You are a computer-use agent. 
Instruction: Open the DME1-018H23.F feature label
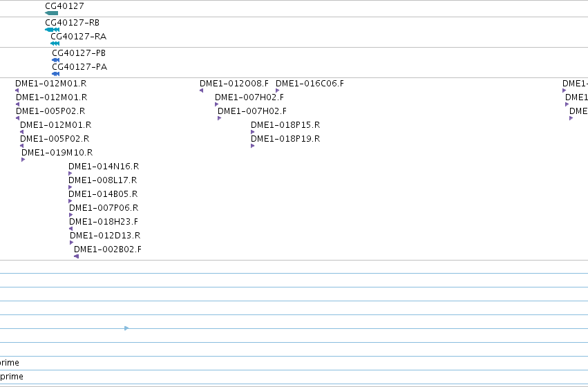[104, 222]
